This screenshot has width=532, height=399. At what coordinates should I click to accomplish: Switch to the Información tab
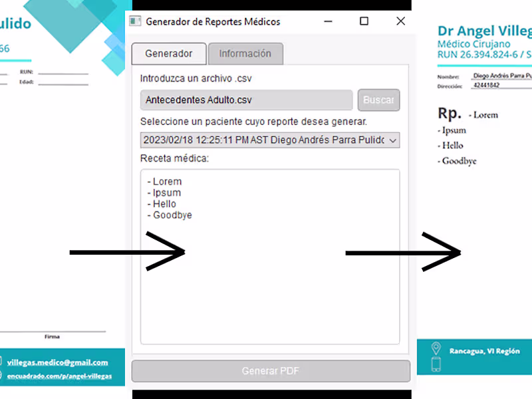[x=245, y=54]
